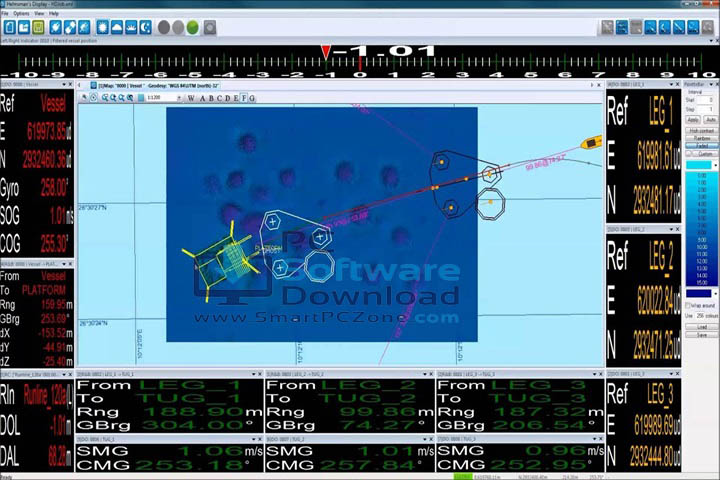This screenshot has height=480, width=720.
Task: Select the night moon display mode icon
Action: click(145, 28)
